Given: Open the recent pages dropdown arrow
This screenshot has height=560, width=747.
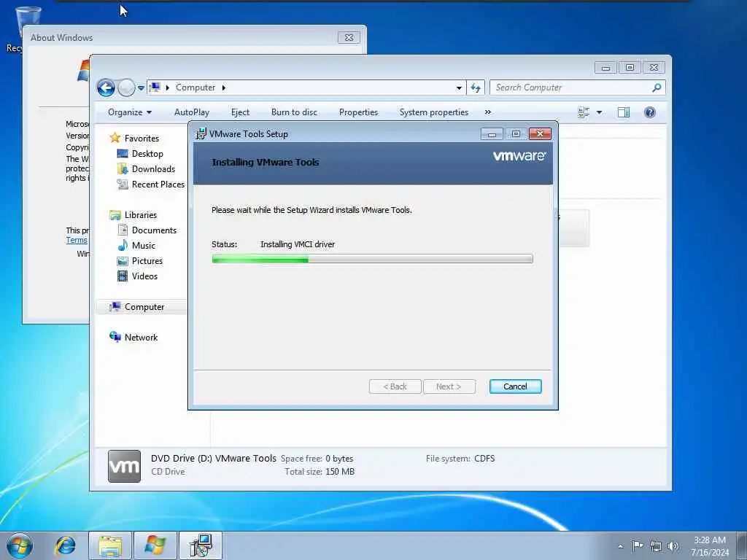Looking at the screenshot, I should (x=141, y=87).
